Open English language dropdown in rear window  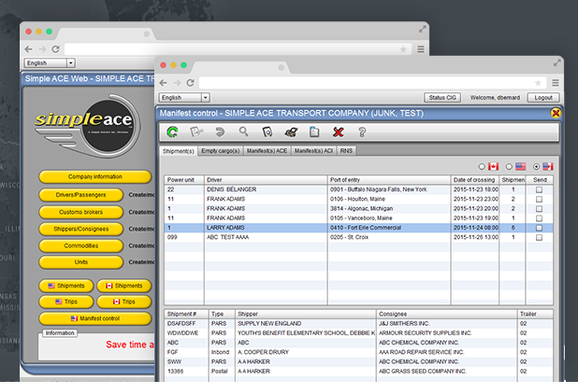click(x=50, y=63)
